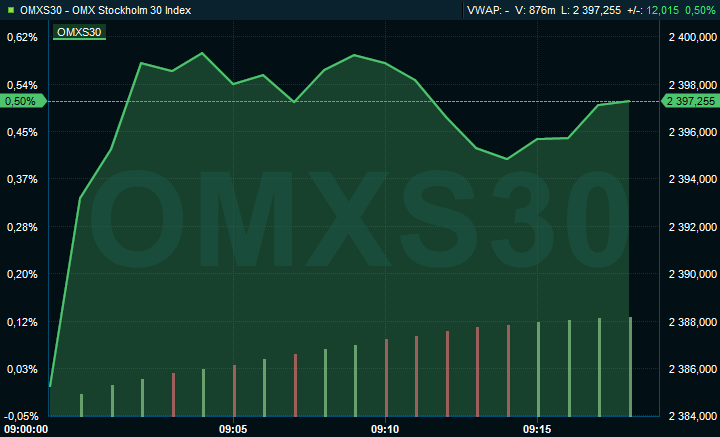Click the 2 400,000 right axis label
The width and height of the screenshot is (720, 437).
[692, 37]
